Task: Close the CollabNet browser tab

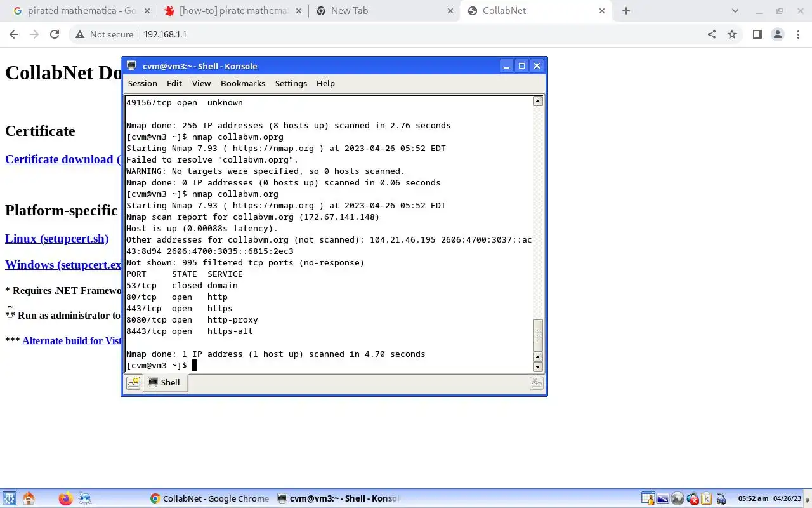Action: 602,11
